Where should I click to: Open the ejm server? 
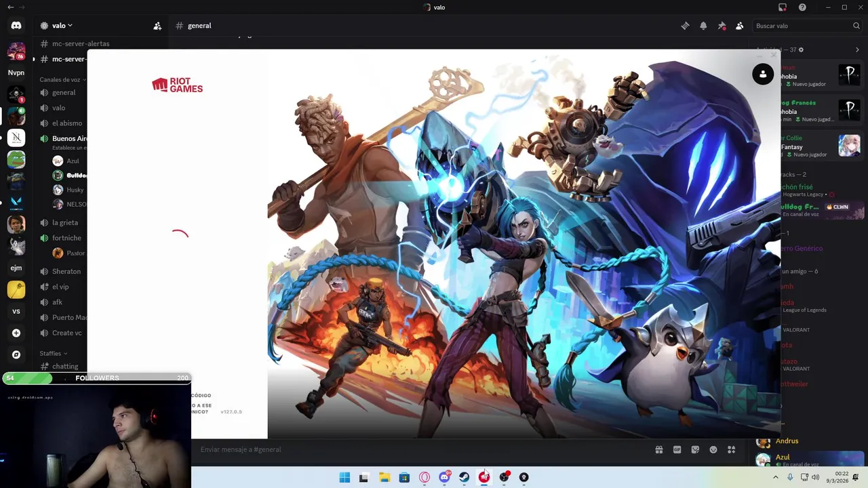[16, 268]
